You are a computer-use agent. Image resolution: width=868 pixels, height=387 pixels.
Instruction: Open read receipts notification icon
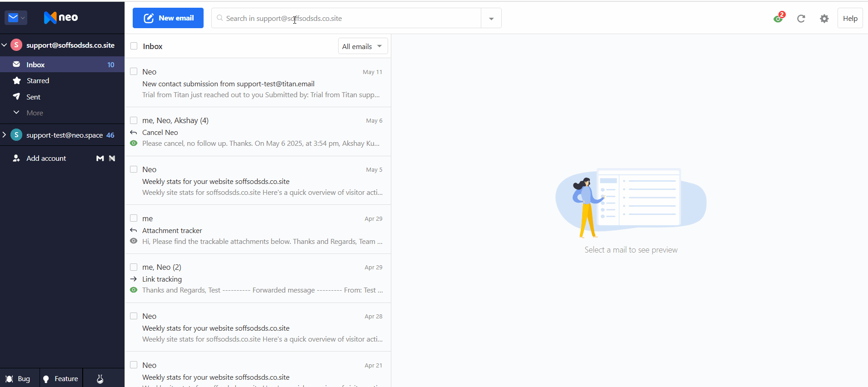click(x=779, y=18)
